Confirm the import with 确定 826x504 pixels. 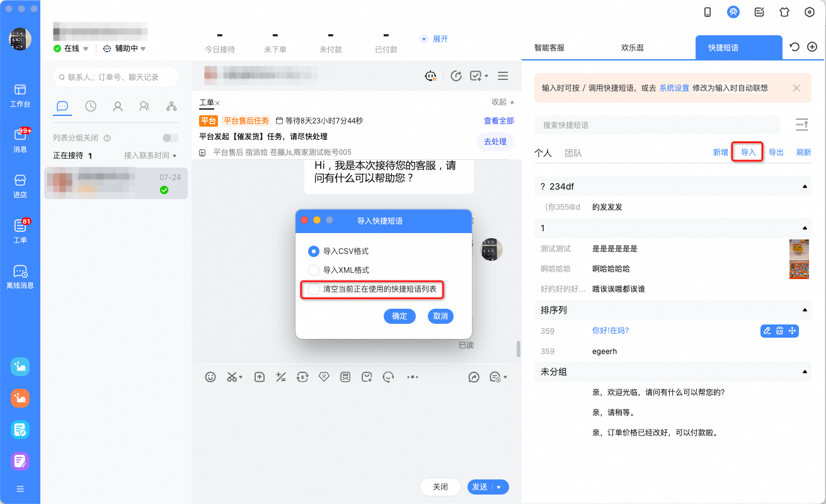pyautogui.click(x=399, y=316)
